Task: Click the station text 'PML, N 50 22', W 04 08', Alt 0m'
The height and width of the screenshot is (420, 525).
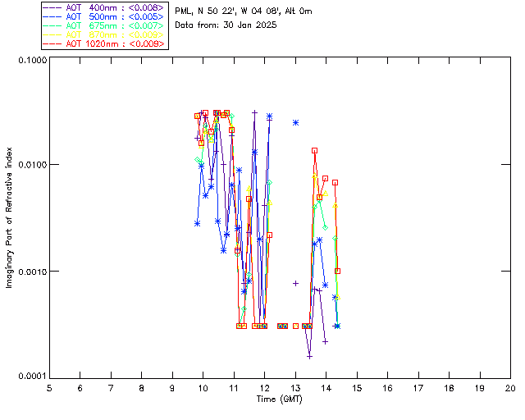Action: click(244, 11)
